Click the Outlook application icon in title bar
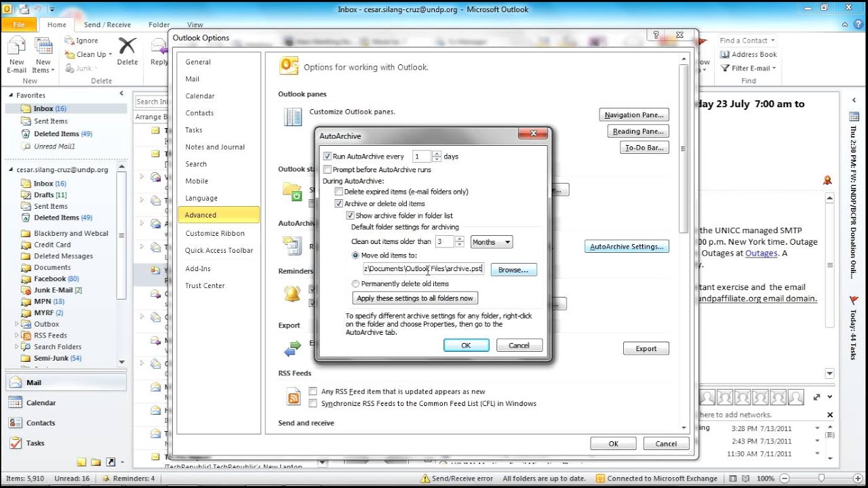Image resolution: width=868 pixels, height=488 pixels. pos(8,9)
